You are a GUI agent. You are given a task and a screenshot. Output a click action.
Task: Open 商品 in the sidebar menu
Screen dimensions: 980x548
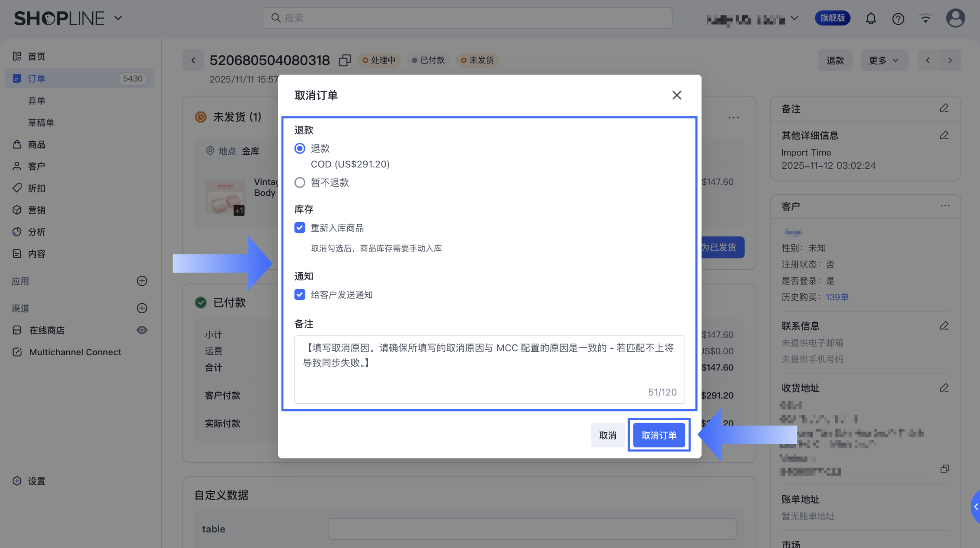pos(36,144)
